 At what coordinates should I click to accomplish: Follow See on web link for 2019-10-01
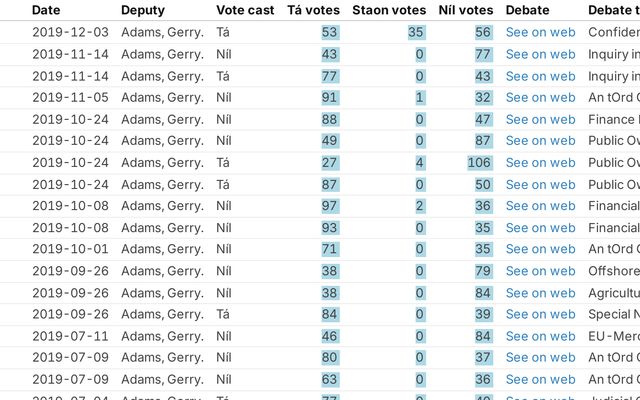click(x=540, y=249)
